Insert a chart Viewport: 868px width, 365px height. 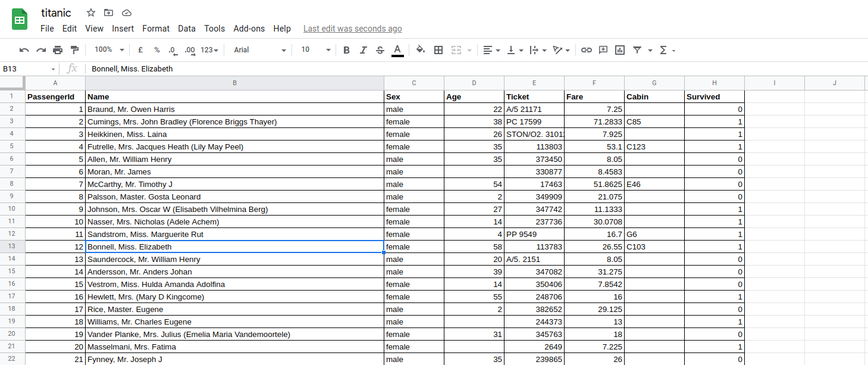[x=619, y=50]
